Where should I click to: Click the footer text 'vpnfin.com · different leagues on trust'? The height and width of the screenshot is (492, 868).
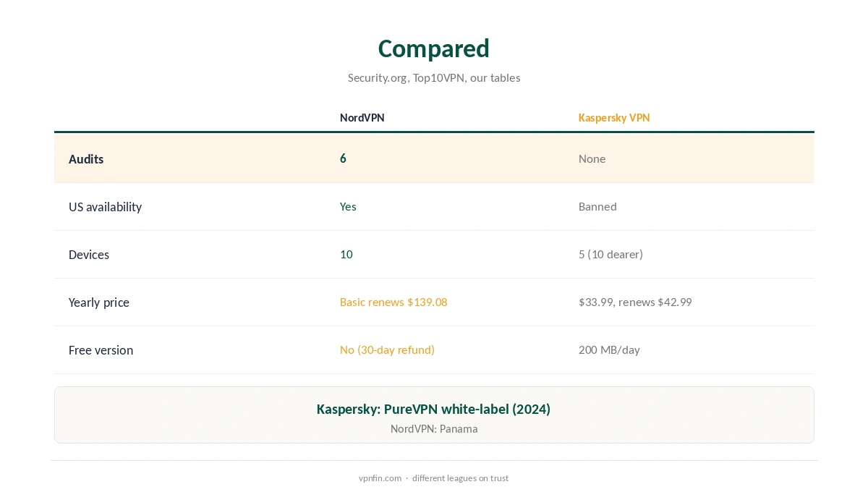(434, 478)
